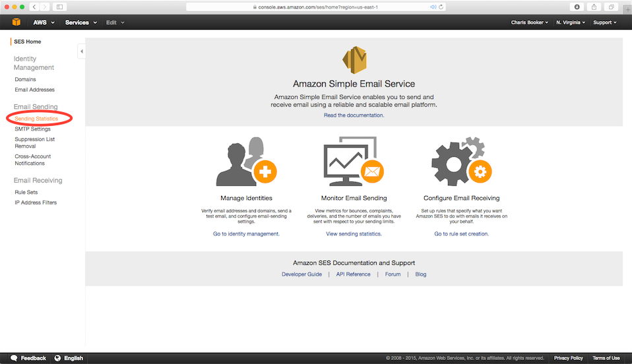Open the Edit dropdown in the navbar
This screenshot has width=632, height=364.
tap(115, 22)
